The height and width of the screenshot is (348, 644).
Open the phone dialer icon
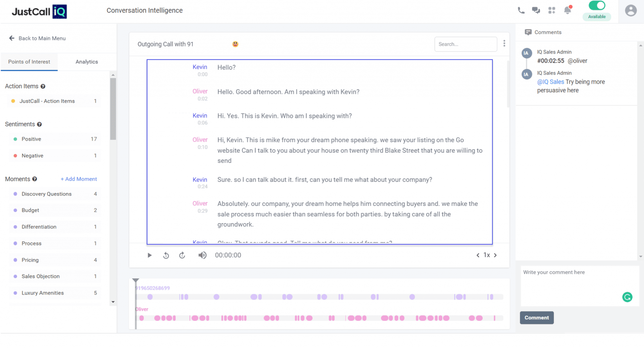(x=521, y=10)
